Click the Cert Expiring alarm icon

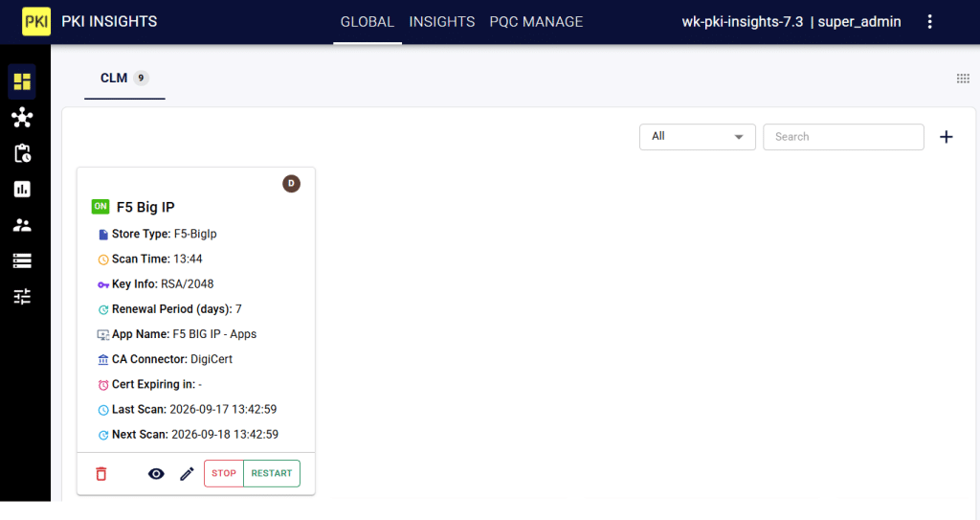[x=103, y=385]
